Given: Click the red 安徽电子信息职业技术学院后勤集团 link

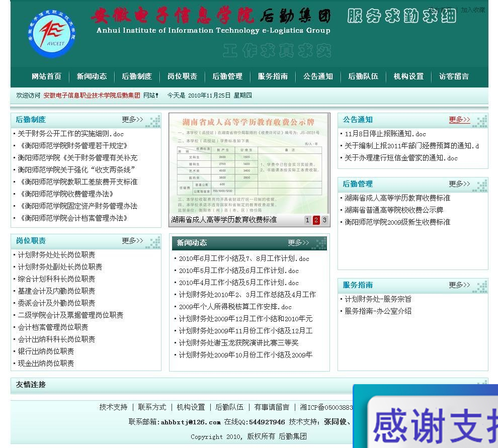Looking at the screenshot, I should [92, 95].
